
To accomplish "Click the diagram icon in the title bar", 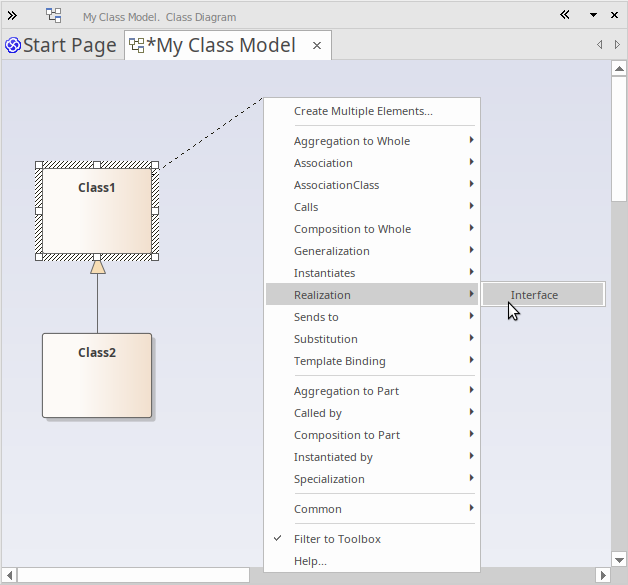I will coord(54,16).
